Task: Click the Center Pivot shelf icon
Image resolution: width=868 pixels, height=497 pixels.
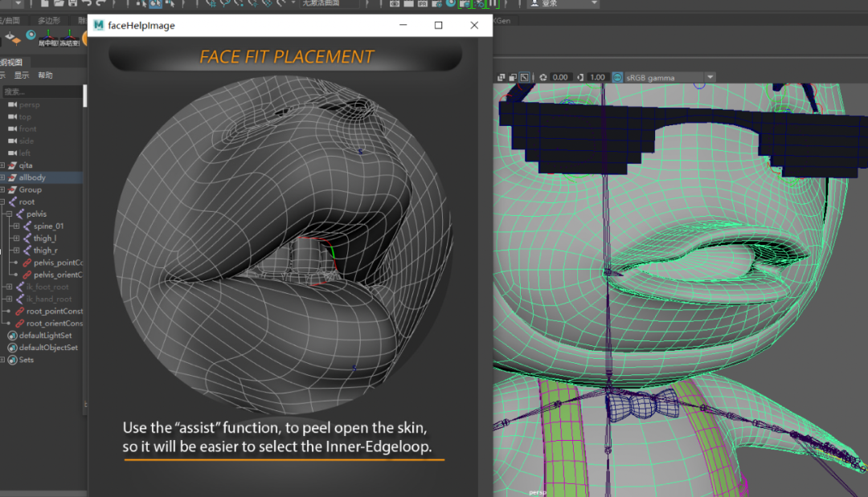Action: (x=49, y=36)
